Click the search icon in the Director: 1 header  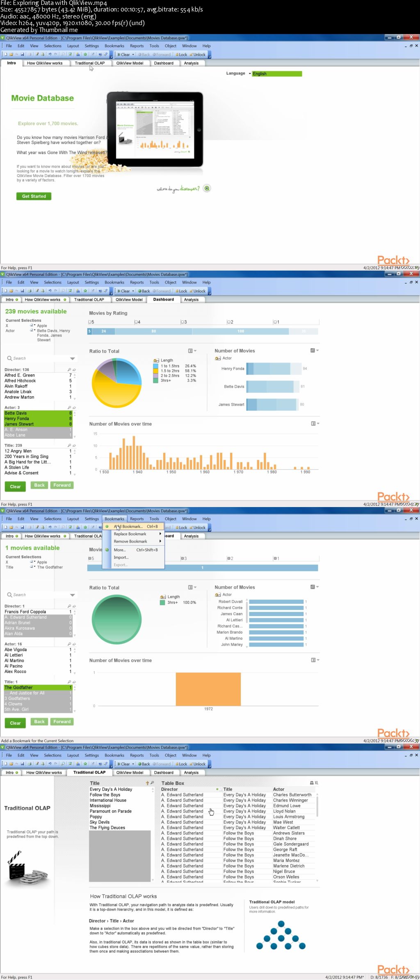(69, 606)
